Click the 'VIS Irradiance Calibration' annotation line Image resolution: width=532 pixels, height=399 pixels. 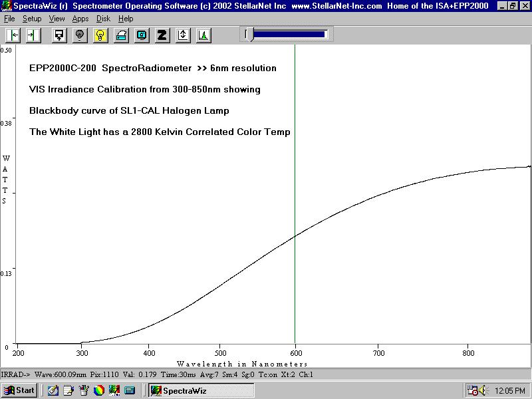coord(145,90)
